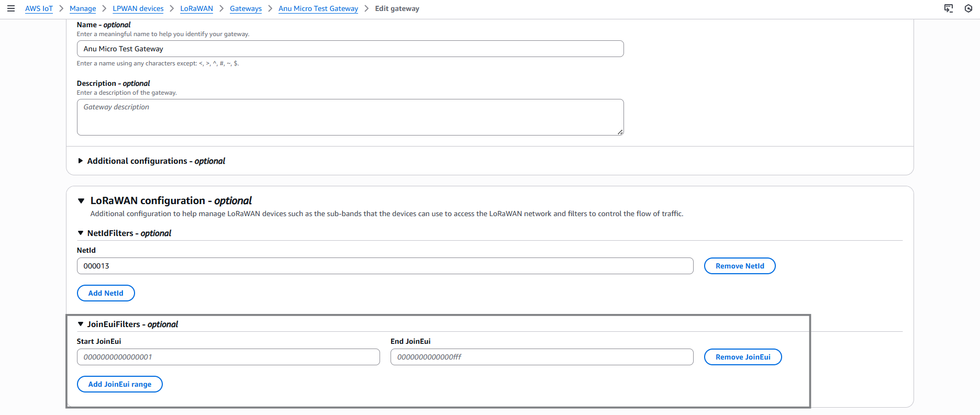Launch AWS CloudShell from the top bar
The width and height of the screenshot is (980, 415).
948,8
